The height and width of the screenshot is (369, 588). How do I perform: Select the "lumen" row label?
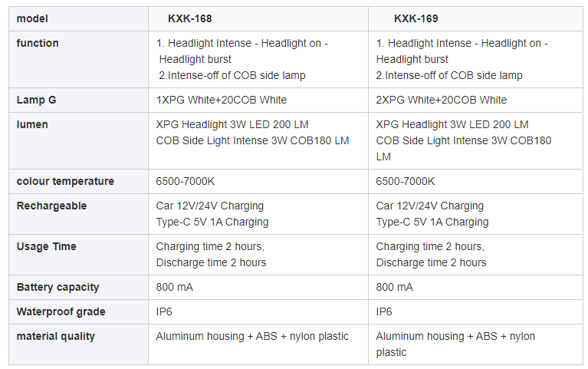tap(32, 124)
